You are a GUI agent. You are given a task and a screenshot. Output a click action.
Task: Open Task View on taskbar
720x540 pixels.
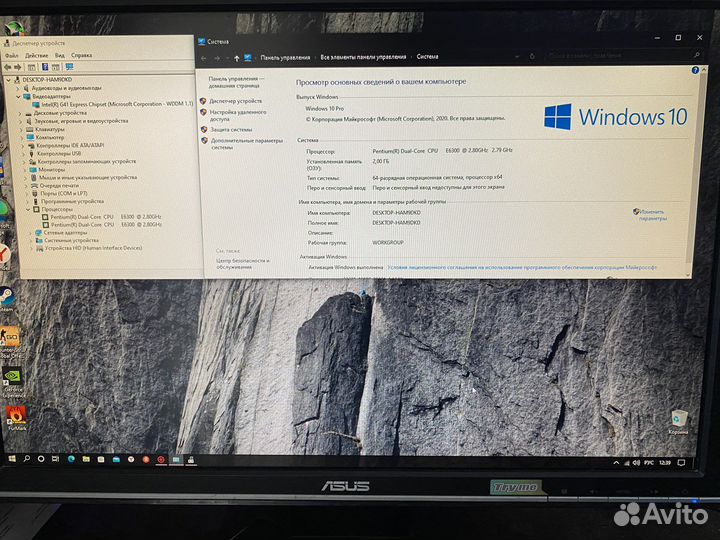55,459
